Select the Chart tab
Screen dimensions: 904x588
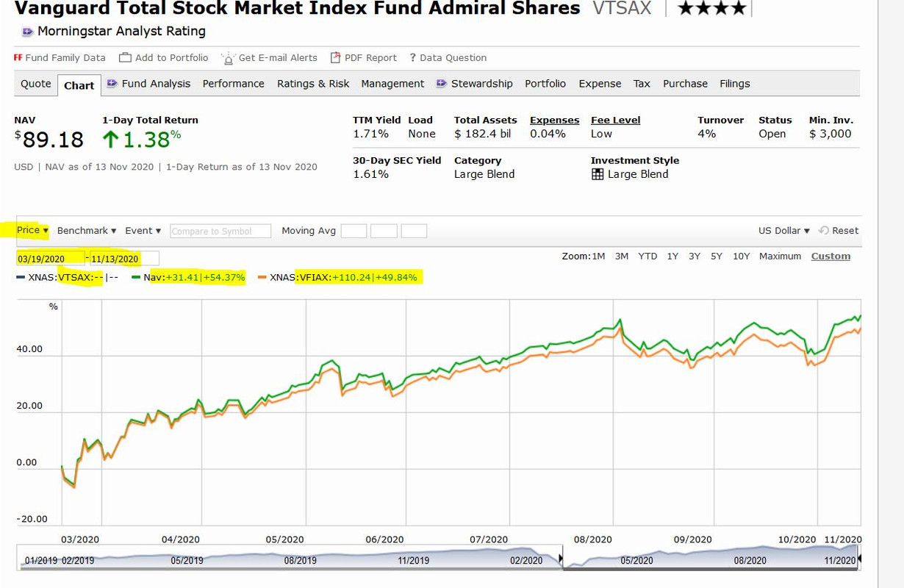79,85
